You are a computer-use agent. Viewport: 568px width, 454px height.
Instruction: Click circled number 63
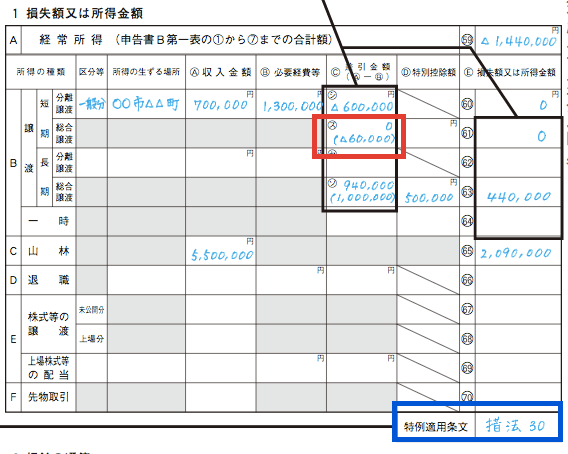pyautogui.click(x=467, y=191)
